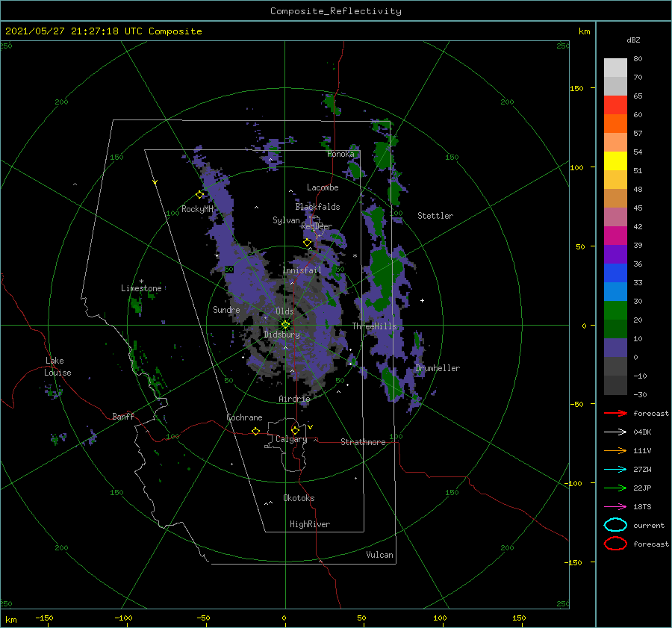Click the Innisfail city label
Image resolution: width=672 pixels, height=628 pixels.
[302, 270]
